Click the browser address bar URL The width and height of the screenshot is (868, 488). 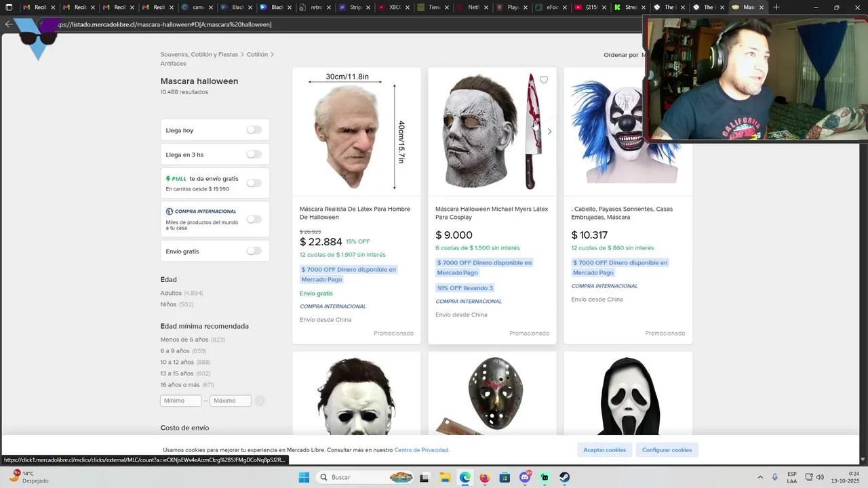(164, 24)
